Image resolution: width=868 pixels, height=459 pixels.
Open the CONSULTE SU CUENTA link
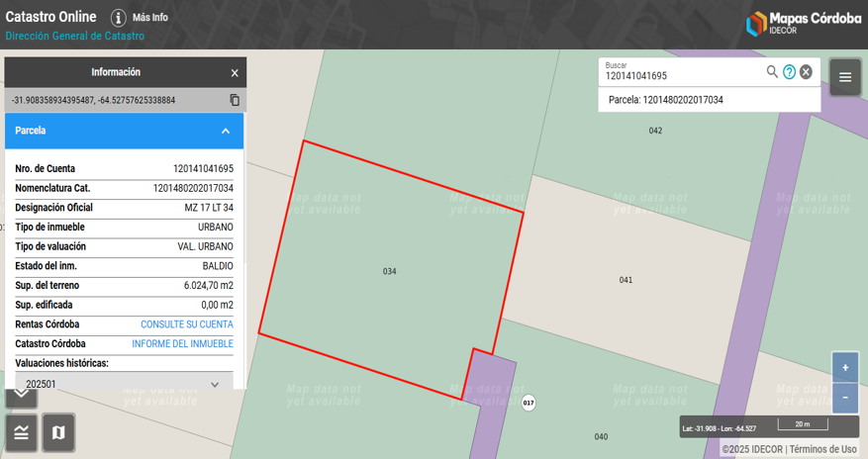(186, 324)
